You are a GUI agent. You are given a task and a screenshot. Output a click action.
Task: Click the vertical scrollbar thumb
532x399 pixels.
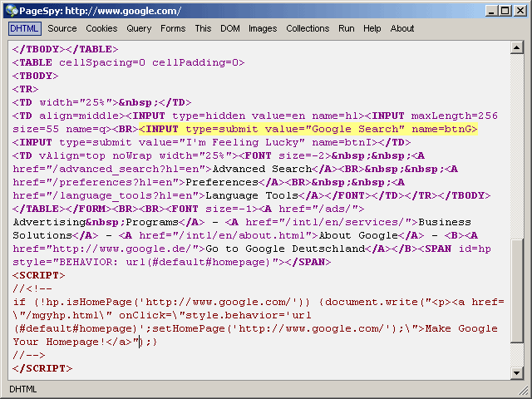tap(517, 291)
